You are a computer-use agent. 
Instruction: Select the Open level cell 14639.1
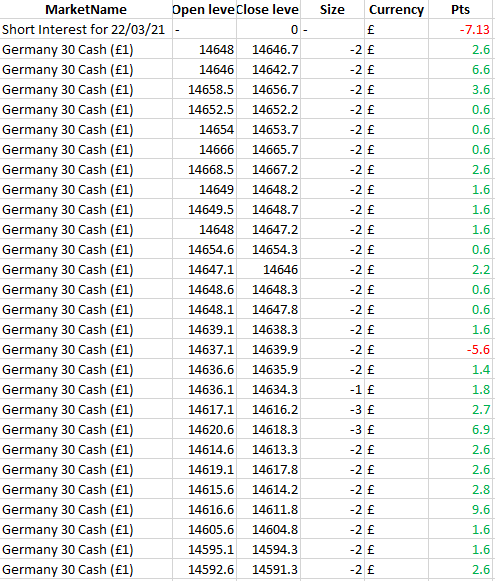coord(204,329)
